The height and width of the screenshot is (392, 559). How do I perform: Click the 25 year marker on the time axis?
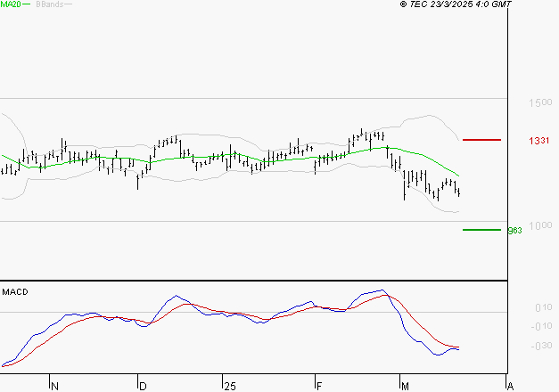point(230,386)
